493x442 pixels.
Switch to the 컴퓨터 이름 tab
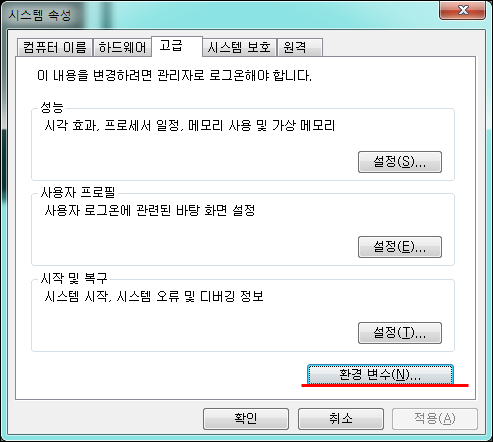tap(55, 47)
